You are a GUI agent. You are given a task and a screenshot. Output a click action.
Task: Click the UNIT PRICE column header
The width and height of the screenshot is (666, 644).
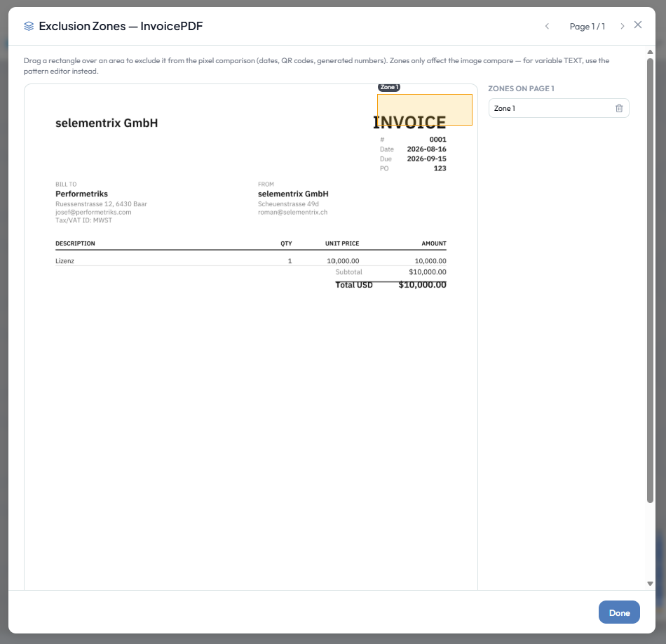coord(342,243)
